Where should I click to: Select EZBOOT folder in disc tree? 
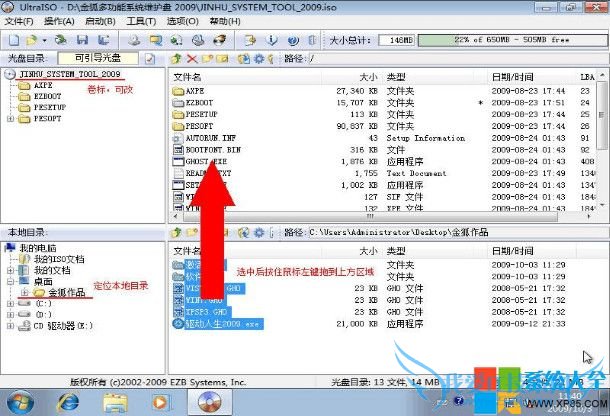(47, 96)
